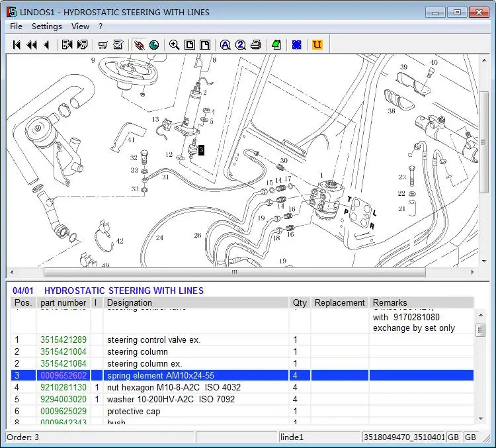Select the steering column ex. row
496x448 pixels.
click(242, 363)
